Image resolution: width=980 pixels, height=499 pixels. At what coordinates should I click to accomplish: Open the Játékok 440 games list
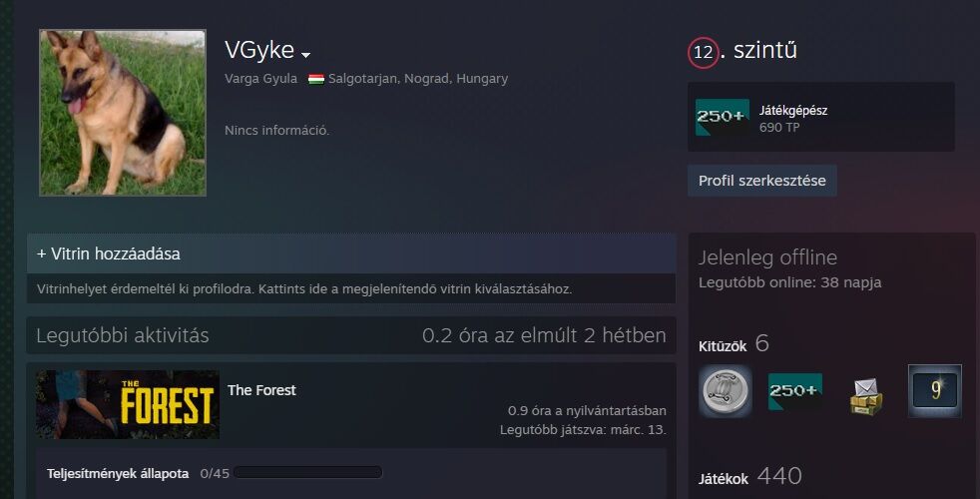(750, 477)
